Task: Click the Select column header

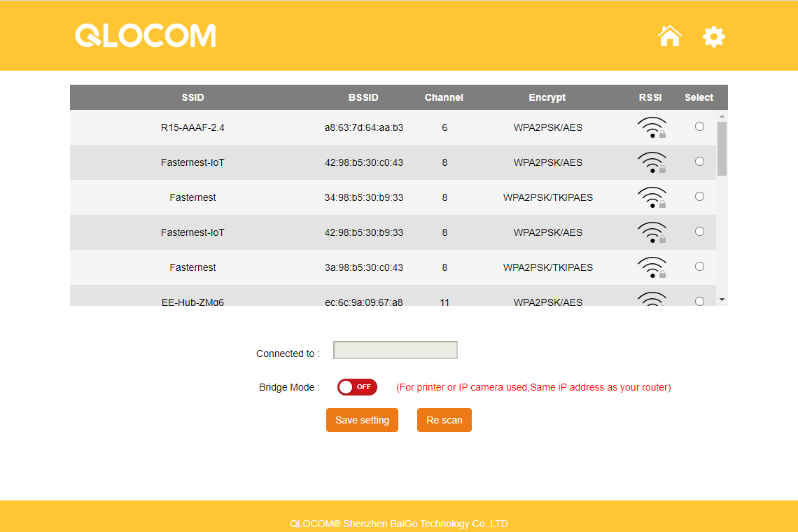Action: (x=699, y=97)
